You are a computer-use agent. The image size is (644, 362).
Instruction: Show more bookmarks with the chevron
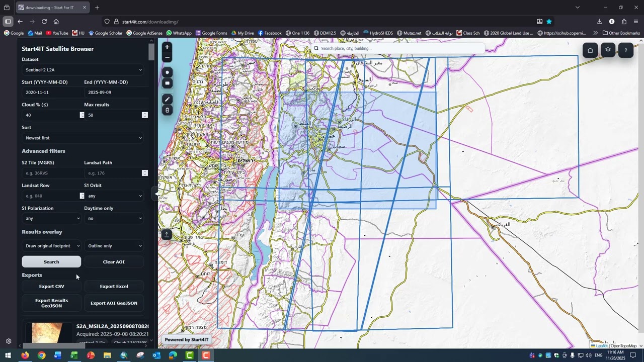pos(596,33)
